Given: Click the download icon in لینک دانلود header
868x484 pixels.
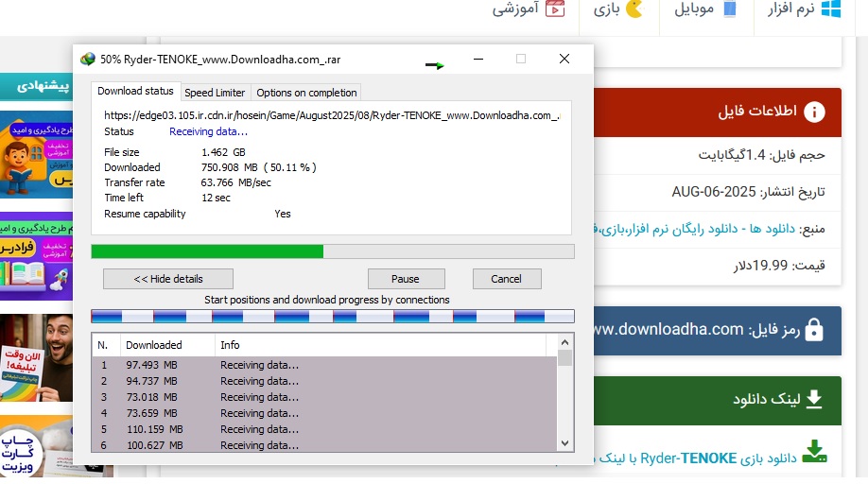Looking at the screenshot, I should 814,399.
